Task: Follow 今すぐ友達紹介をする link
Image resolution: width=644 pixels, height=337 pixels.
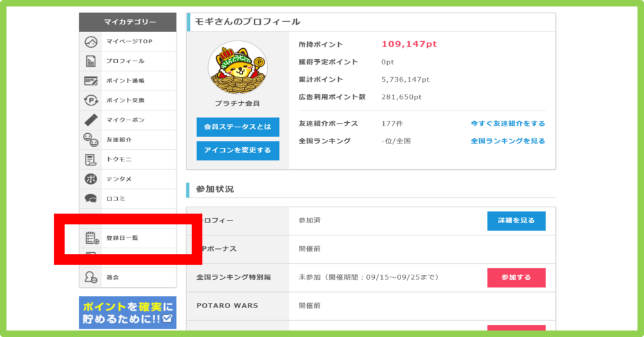Action: (x=507, y=123)
